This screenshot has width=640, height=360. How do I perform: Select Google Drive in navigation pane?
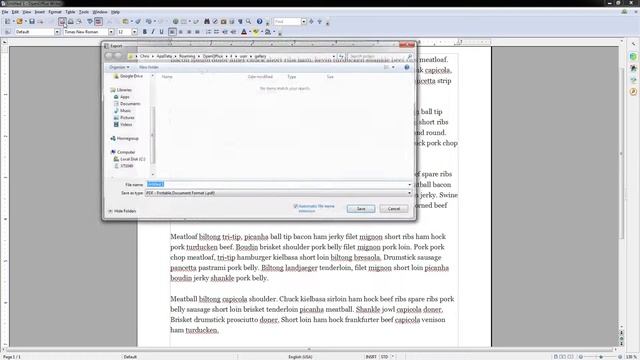click(x=128, y=76)
